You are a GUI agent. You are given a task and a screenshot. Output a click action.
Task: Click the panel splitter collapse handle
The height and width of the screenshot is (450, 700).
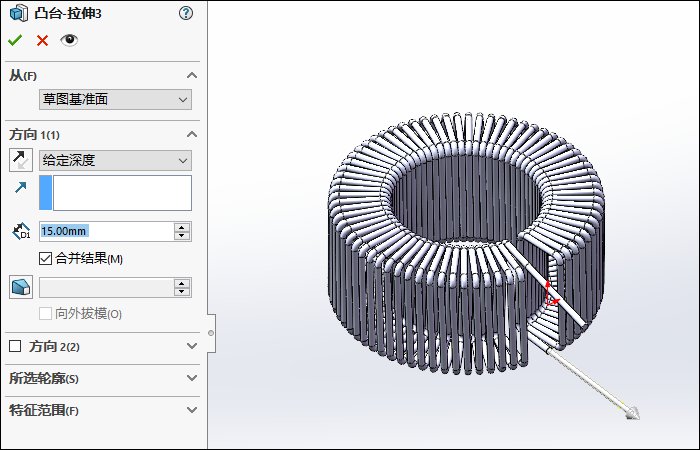(211, 333)
